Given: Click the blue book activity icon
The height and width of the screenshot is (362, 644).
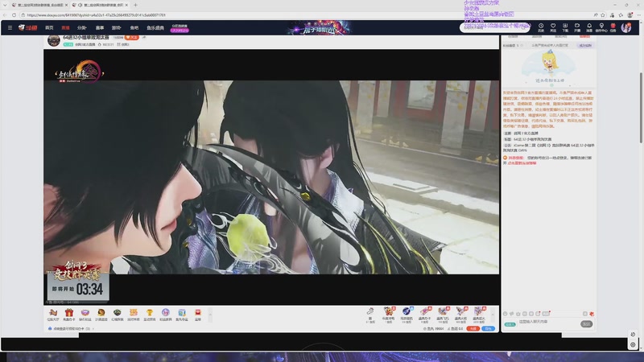Looking at the screenshot, I should (x=182, y=315).
